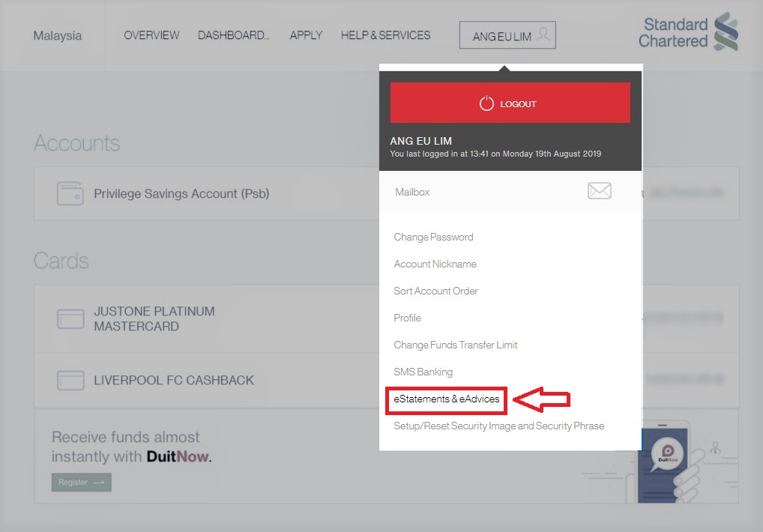Screen dimensions: 763x532
Task: Click the Cards heading
Action: coord(61,261)
